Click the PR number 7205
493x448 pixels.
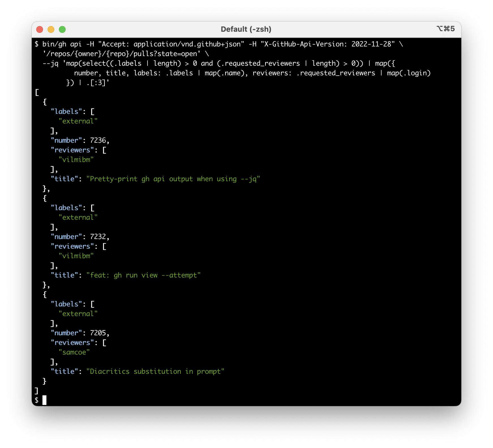(98, 333)
